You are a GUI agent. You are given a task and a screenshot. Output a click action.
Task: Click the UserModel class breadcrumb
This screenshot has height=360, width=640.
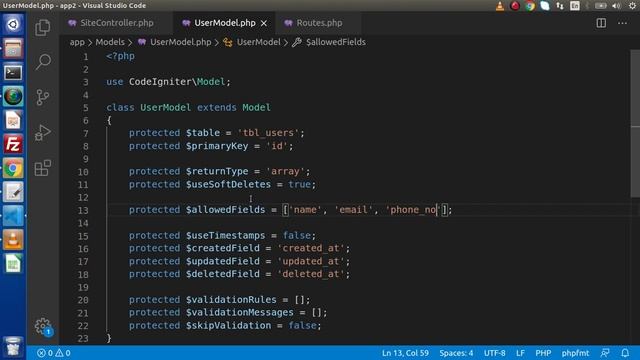[x=252, y=42]
